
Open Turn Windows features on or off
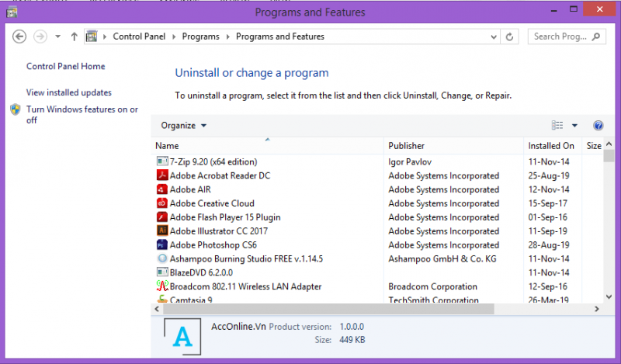click(82, 114)
